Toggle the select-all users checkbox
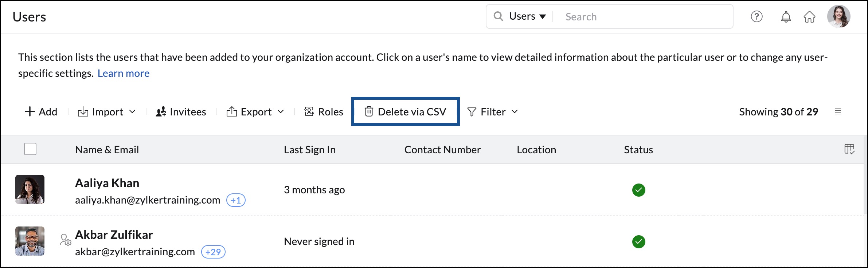 pyautogui.click(x=30, y=149)
